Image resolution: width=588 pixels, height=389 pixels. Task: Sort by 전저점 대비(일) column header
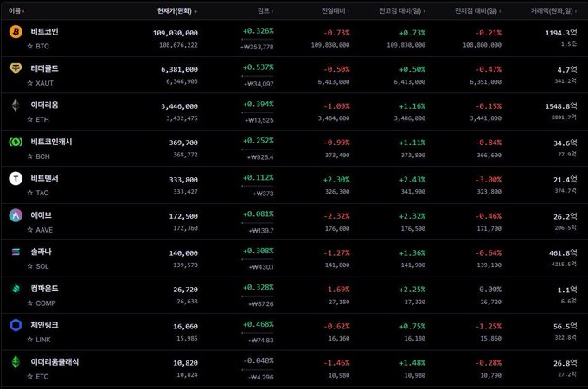(477, 11)
